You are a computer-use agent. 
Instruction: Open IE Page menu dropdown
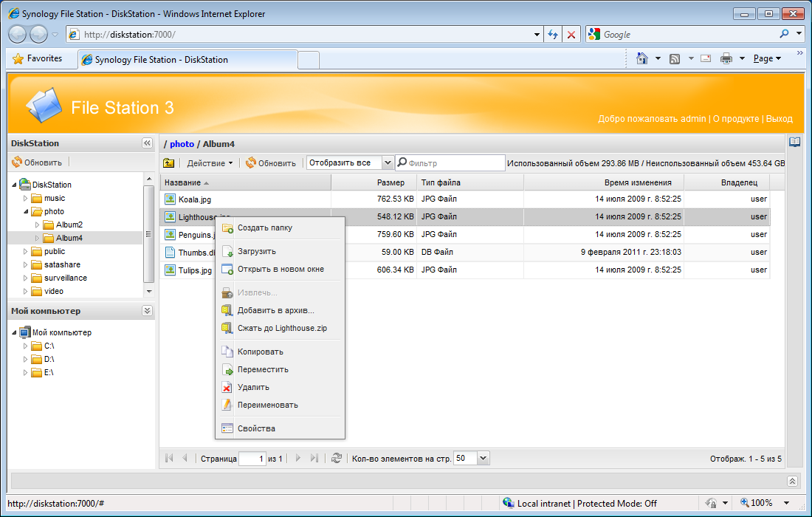tap(767, 58)
